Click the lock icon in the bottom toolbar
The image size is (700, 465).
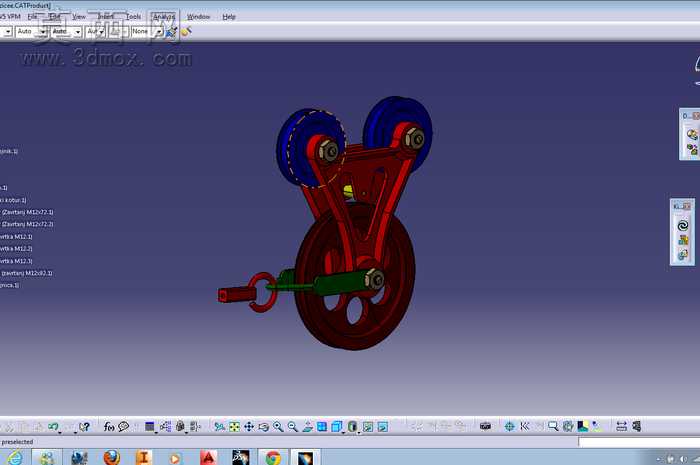tap(180, 427)
